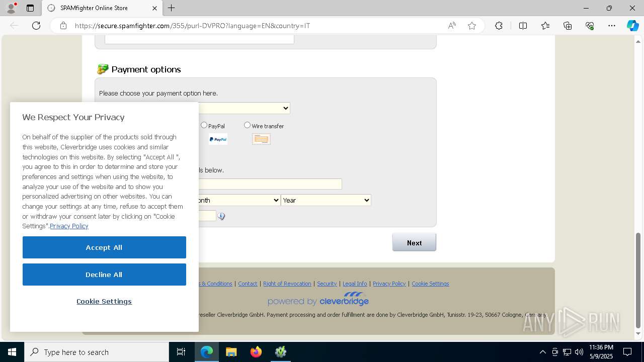Open the volume tray icon
This screenshot has width=644, height=362.
click(579, 352)
